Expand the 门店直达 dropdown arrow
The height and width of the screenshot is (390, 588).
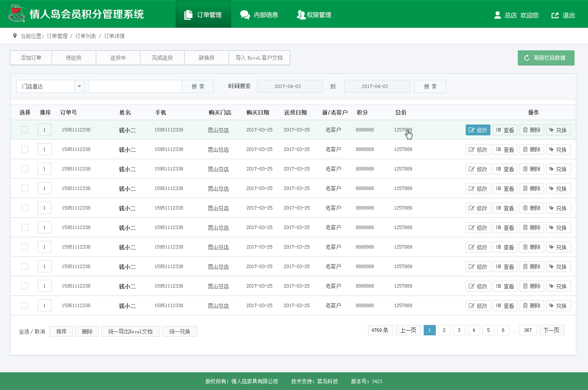79,86
